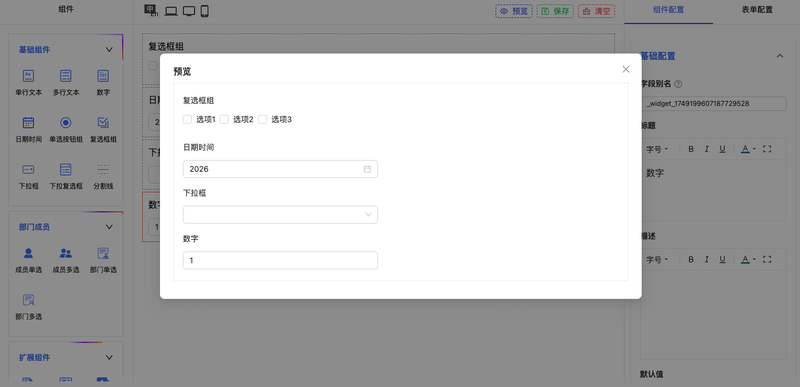Screen dimensions: 800x387
Task: Open fullscreen for 标题 editor
Action: pos(767,149)
